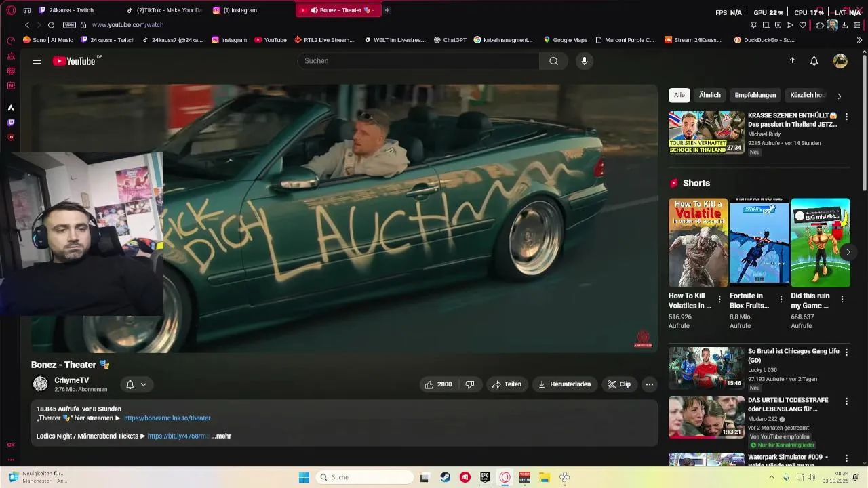This screenshot has height=488, width=868.
Task: Open the bonezmc.lnk.to/theater link
Action: tap(167, 418)
